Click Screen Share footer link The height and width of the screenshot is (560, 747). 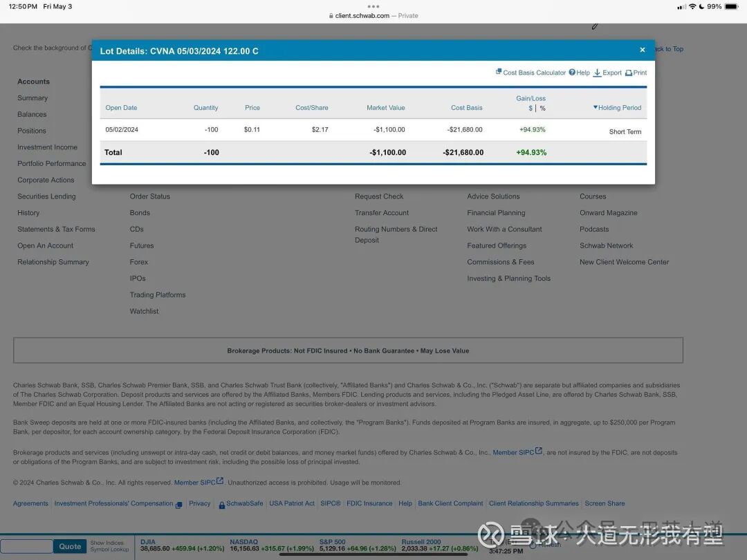tap(605, 504)
